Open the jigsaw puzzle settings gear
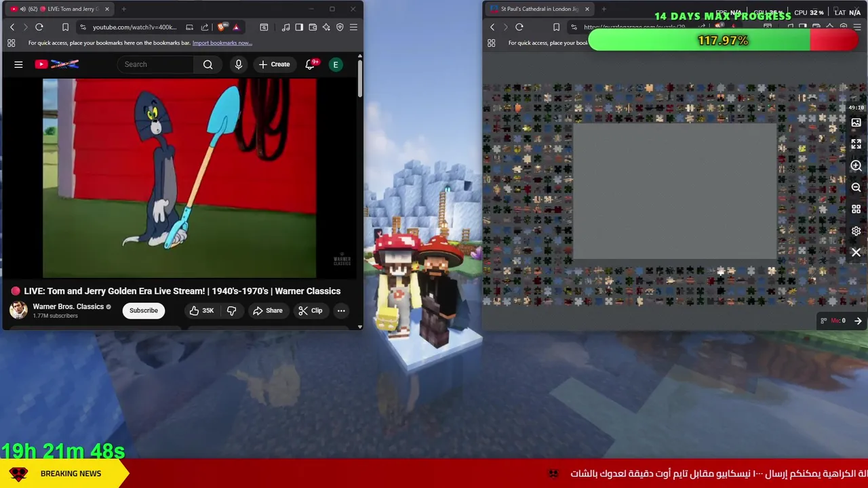The image size is (868, 488). [856, 231]
